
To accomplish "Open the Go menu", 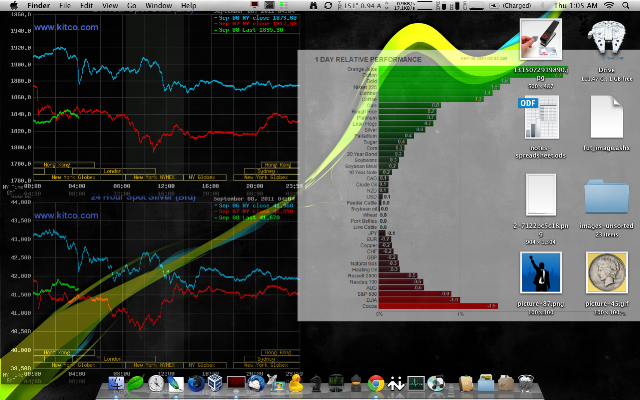I will click(x=131, y=5).
